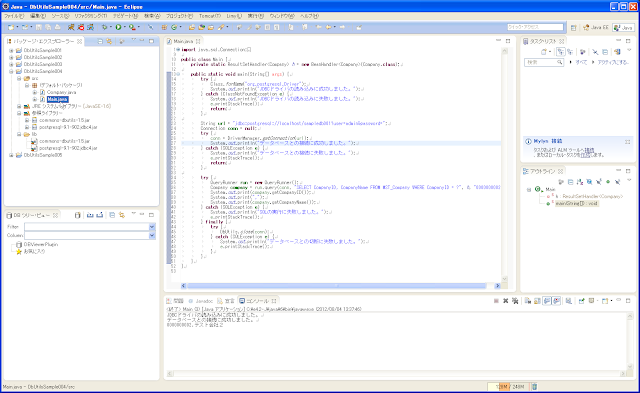Expand the DbUtilsSample003 project
Screen dimensions: 640x393
(11, 64)
